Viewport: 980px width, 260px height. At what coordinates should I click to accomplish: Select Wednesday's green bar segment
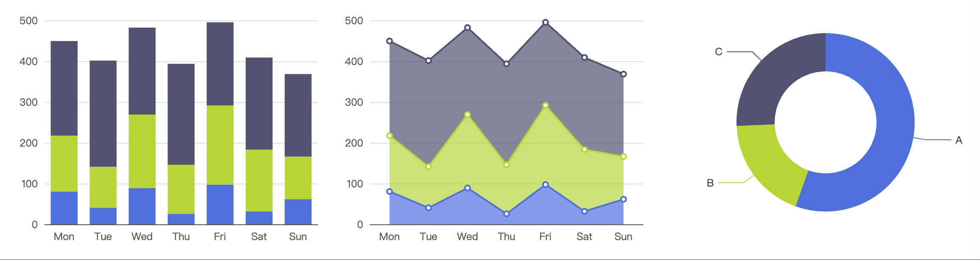click(x=142, y=151)
